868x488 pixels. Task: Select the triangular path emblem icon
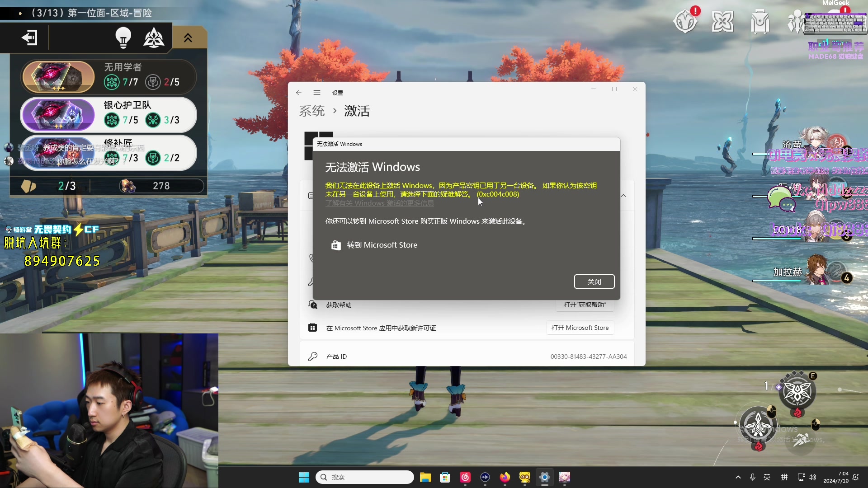154,37
